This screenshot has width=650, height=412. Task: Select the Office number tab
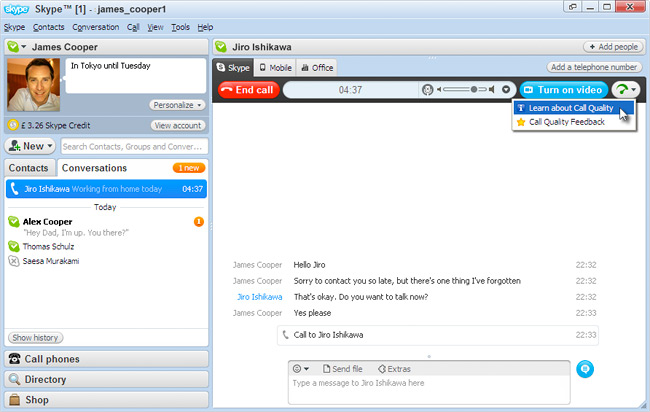click(317, 68)
